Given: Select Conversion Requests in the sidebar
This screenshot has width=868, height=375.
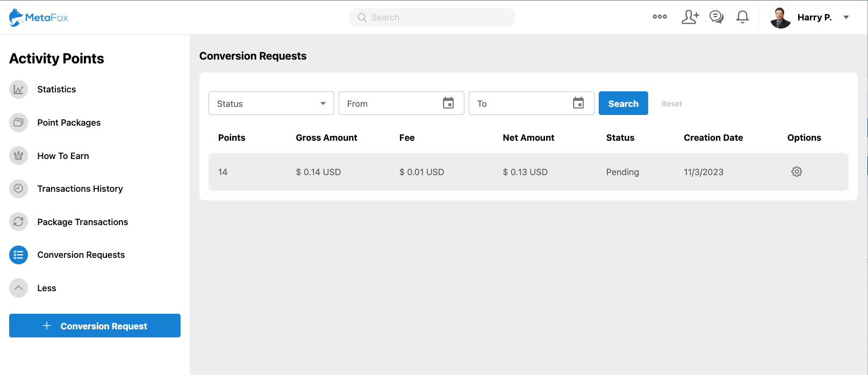Looking at the screenshot, I should point(81,255).
